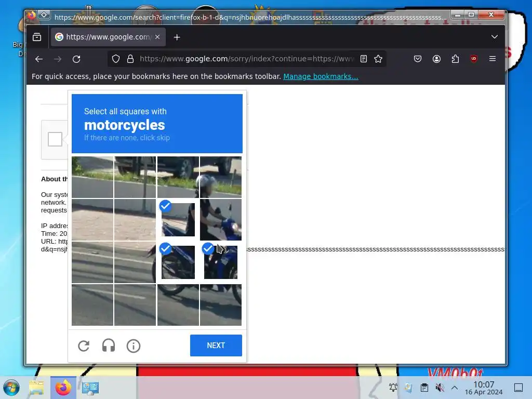This screenshot has height=399, width=532.
Task: Uncheck the selected rear wheel tile
Action: click(x=178, y=262)
